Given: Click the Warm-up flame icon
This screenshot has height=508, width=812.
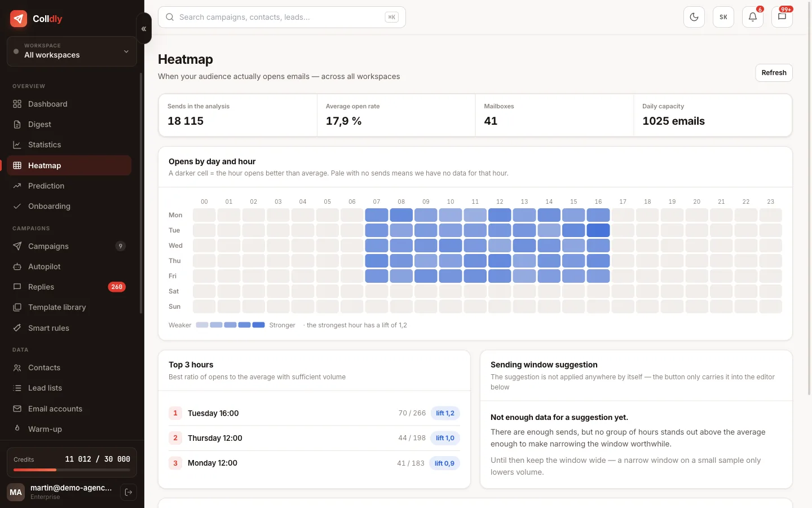Looking at the screenshot, I should coord(17,429).
